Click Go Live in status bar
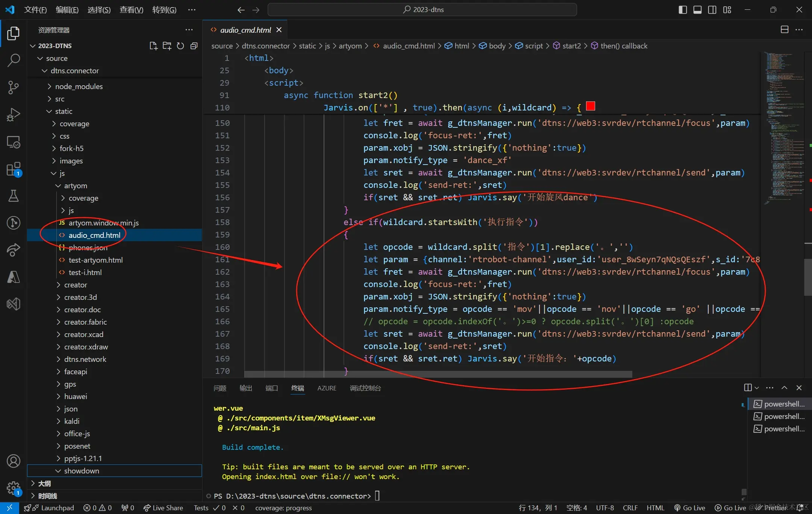Viewport: 812px width, 514px height. pos(689,508)
